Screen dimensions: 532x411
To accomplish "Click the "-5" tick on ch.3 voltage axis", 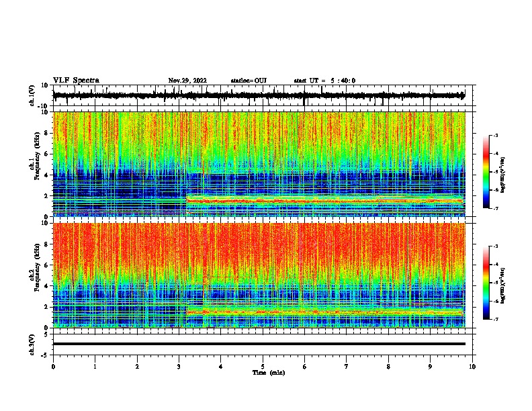I will click(x=45, y=355).
